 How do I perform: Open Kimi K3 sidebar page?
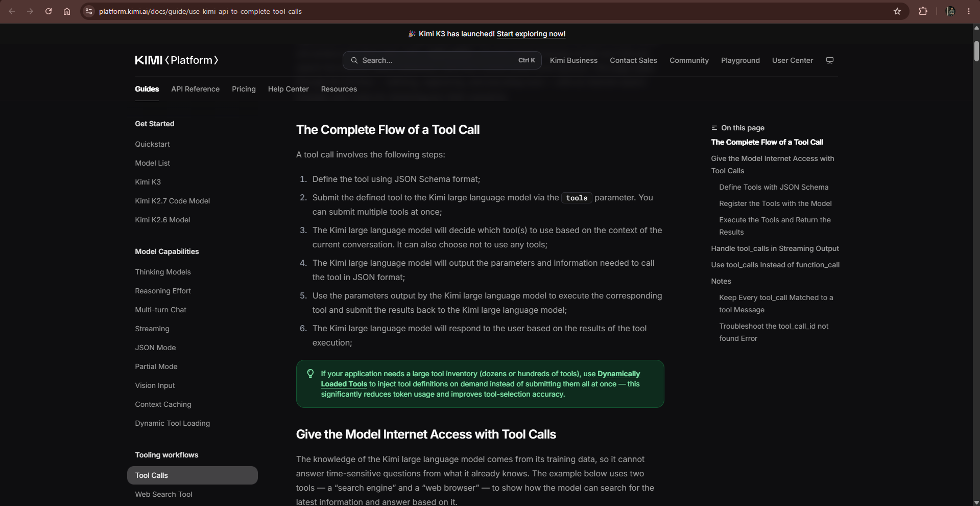(148, 182)
